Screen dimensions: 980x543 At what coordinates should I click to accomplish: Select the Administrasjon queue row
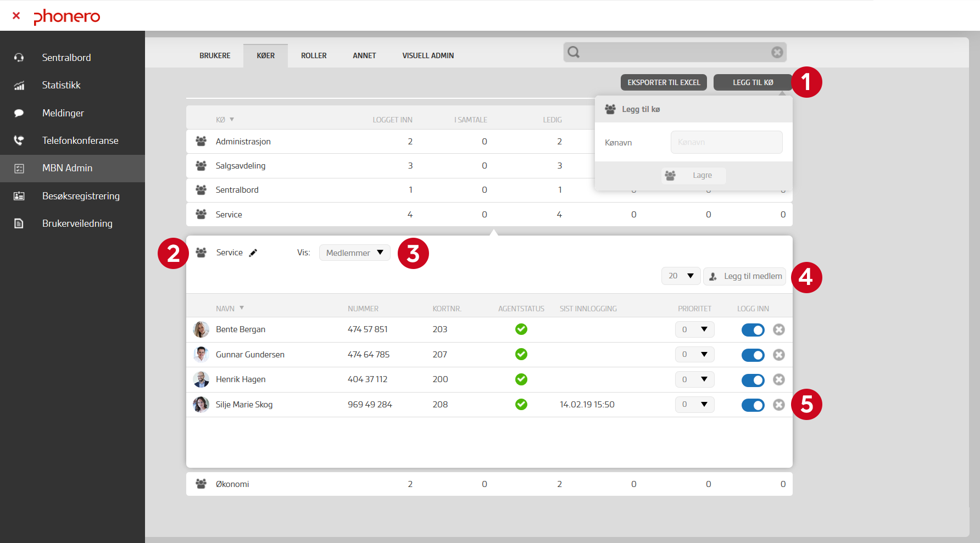pos(390,142)
